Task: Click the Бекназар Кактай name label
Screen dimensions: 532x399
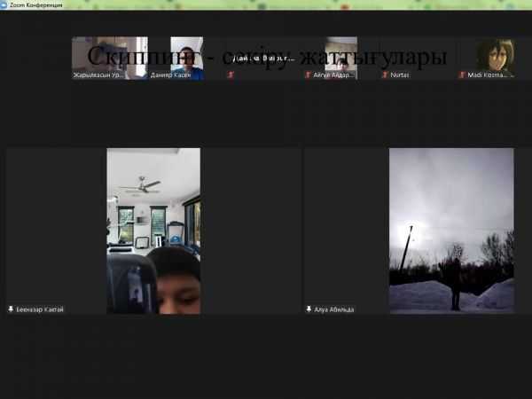Action: tap(40, 309)
